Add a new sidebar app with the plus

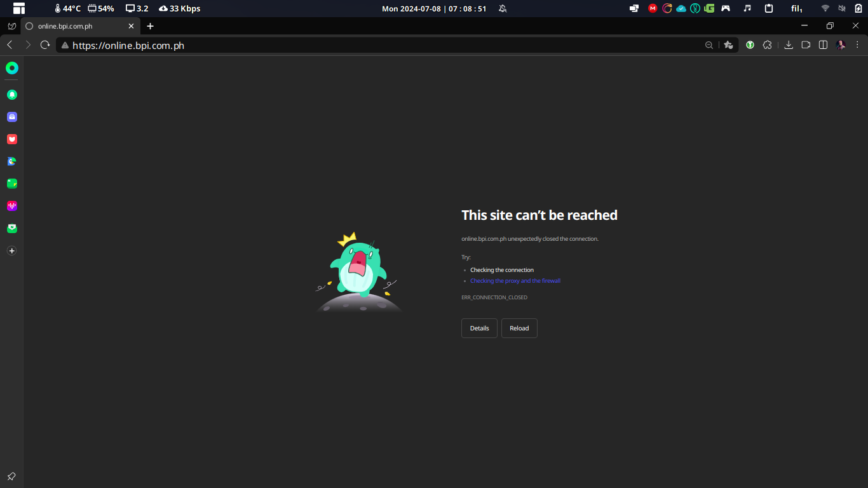[11, 251]
